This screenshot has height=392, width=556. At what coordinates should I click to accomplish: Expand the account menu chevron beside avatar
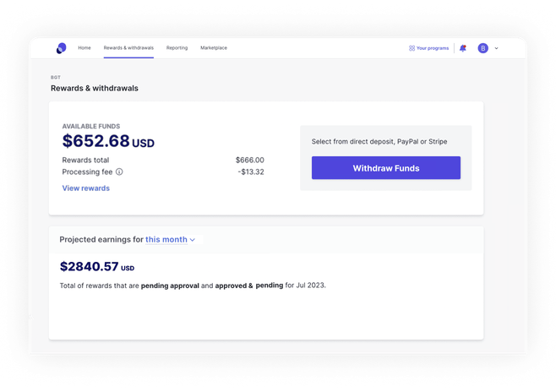click(x=497, y=48)
